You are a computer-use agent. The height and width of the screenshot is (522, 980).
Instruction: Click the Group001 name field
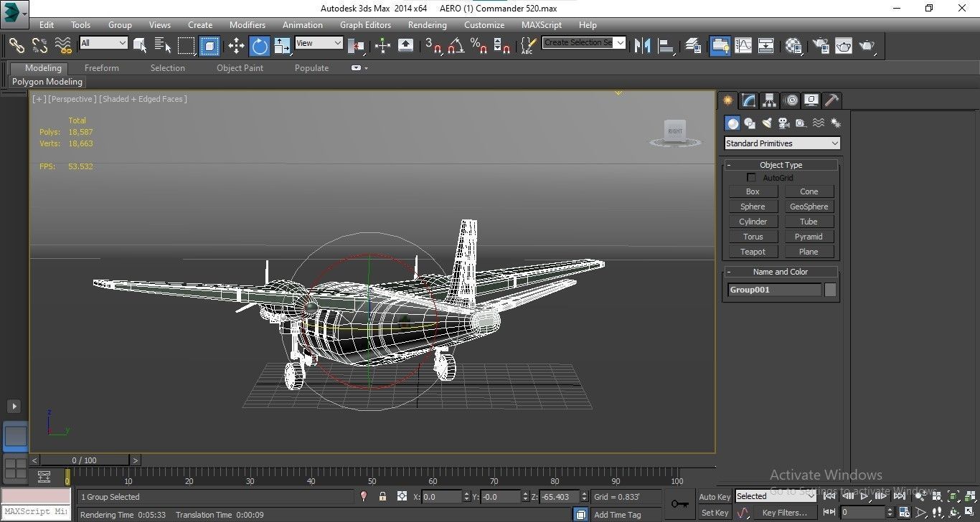[x=774, y=290]
